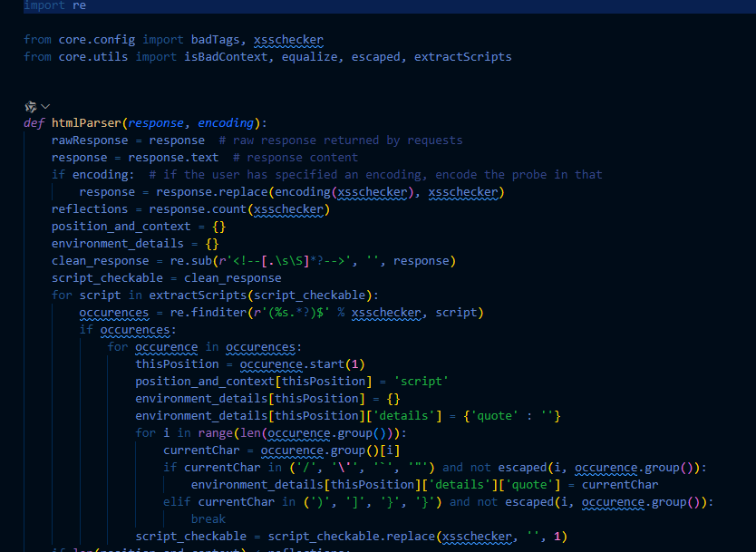Expand the chevron dropdown above def htmlParser
Image resolution: width=756 pixels, height=552 pixels.
pyautogui.click(x=45, y=107)
